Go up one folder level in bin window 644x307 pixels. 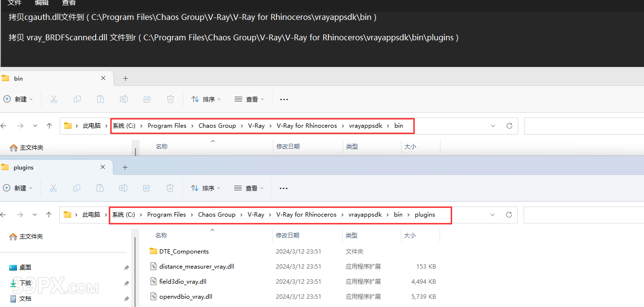tap(49, 126)
